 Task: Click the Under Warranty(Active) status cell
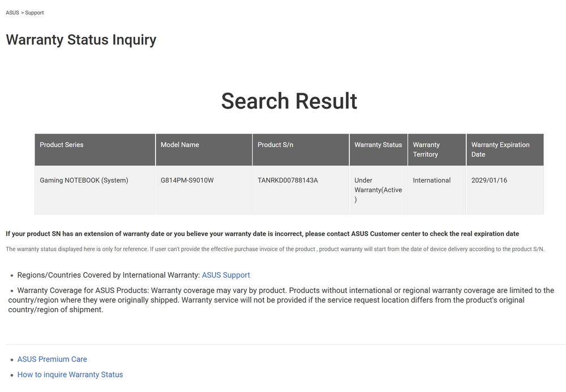point(378,189)
